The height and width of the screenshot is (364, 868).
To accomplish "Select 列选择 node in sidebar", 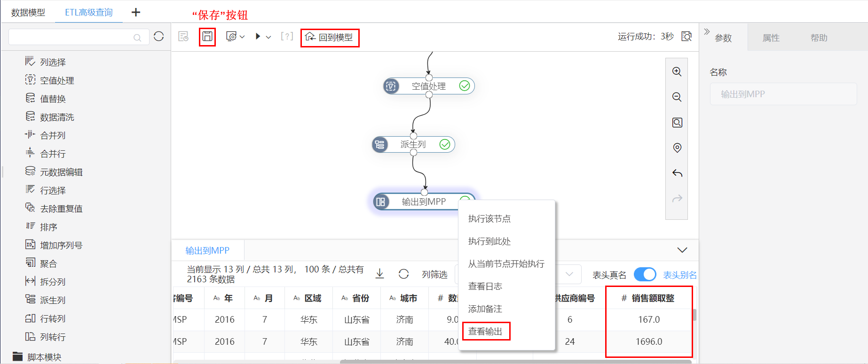I will point(45,62).
